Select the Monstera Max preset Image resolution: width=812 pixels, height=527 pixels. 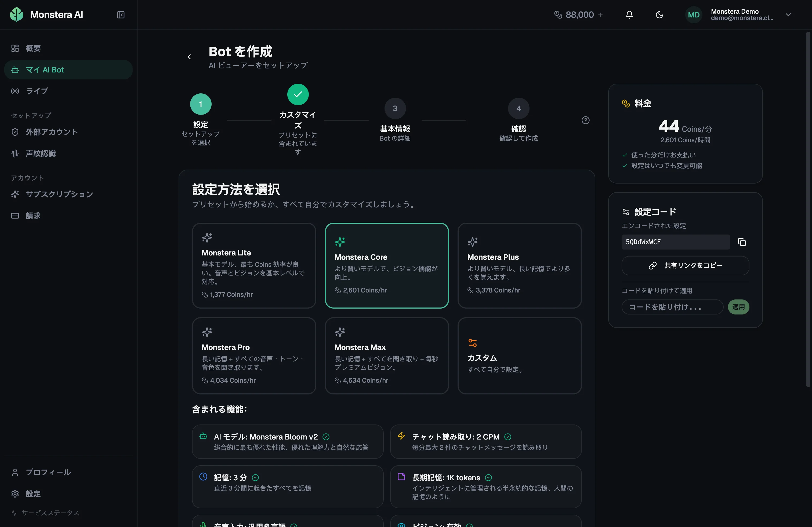click(387, 356)
